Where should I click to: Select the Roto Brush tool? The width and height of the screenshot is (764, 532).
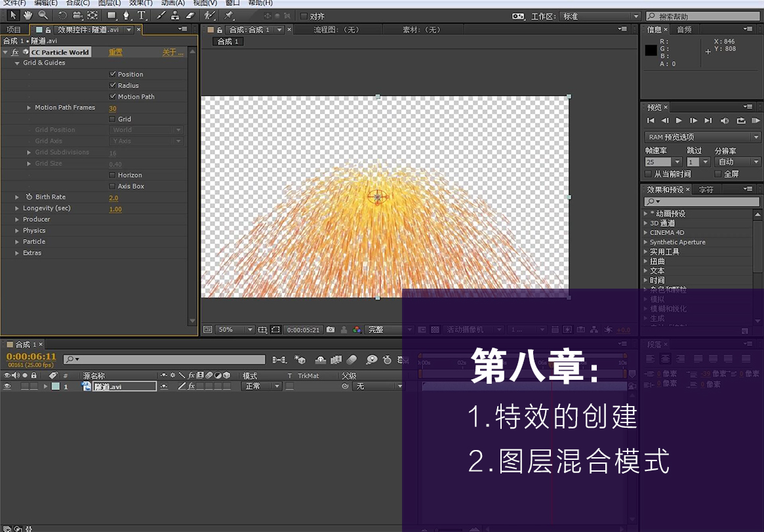click(209, 16)
